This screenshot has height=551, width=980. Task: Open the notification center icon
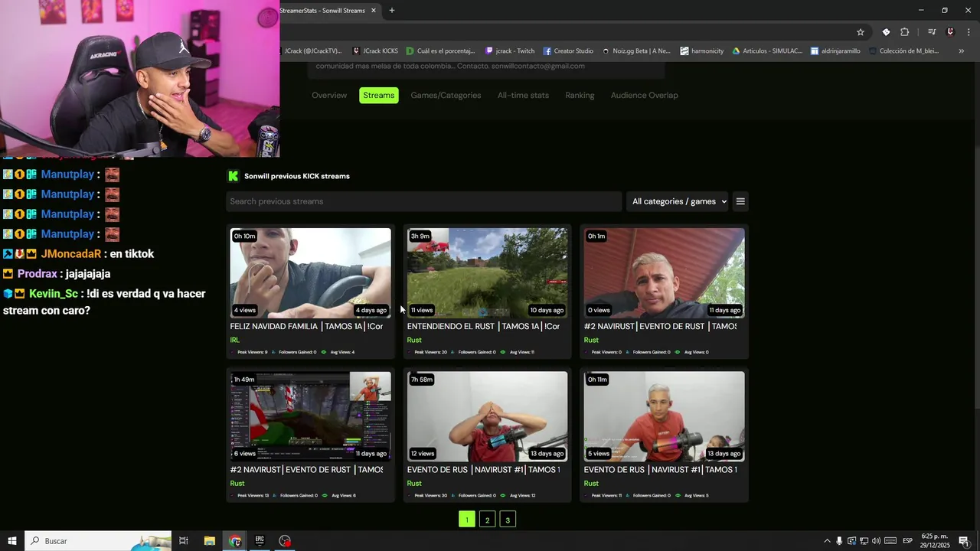click(964, 541)
